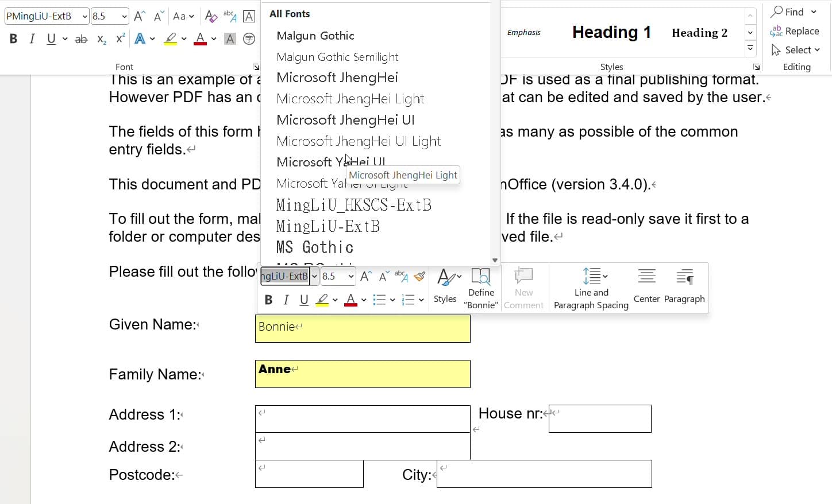Apply the Heading 1 style

point(611,32)
